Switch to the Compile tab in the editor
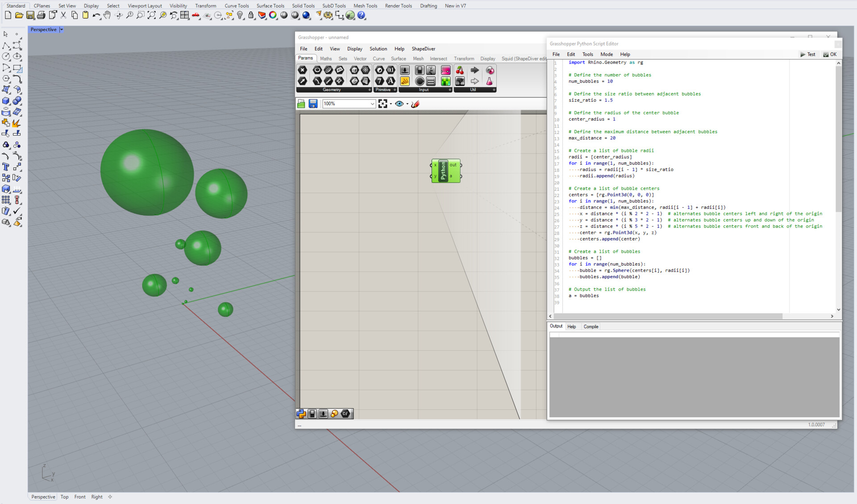The height and width of the screenshot is (504, 857). (x=591, y=326)
